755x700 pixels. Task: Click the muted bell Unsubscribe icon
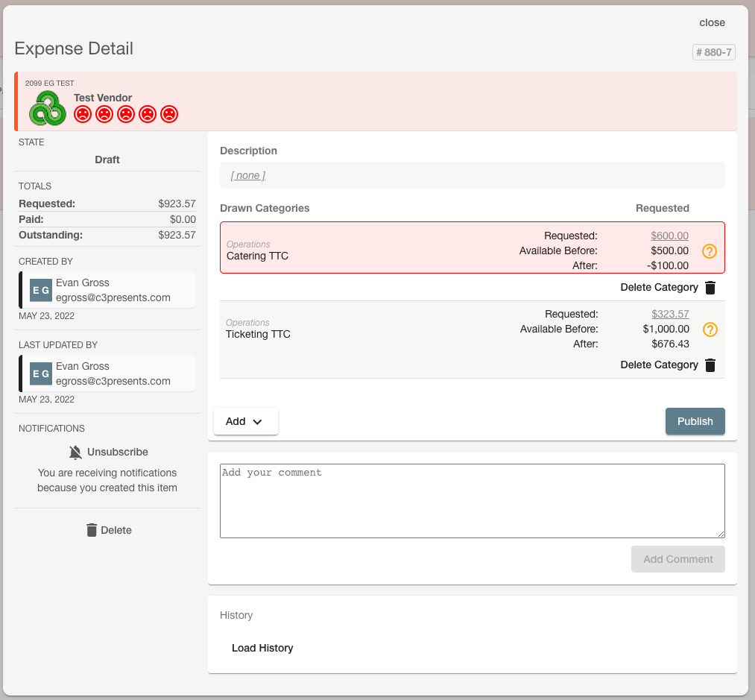75,453
